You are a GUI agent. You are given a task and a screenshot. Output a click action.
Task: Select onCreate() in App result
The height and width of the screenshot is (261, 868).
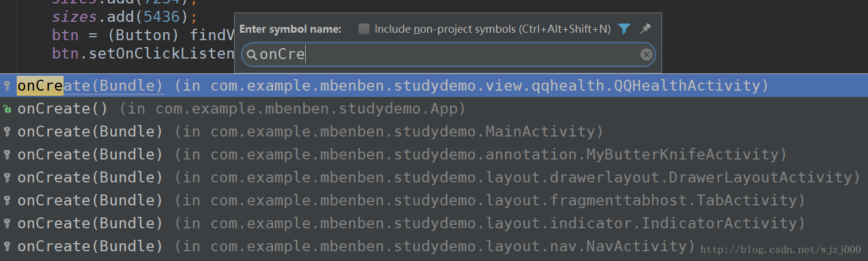coord(241,109)
